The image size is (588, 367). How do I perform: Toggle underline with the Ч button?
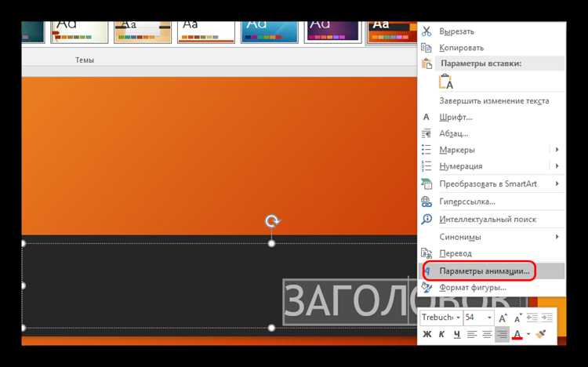coord(456,334)
